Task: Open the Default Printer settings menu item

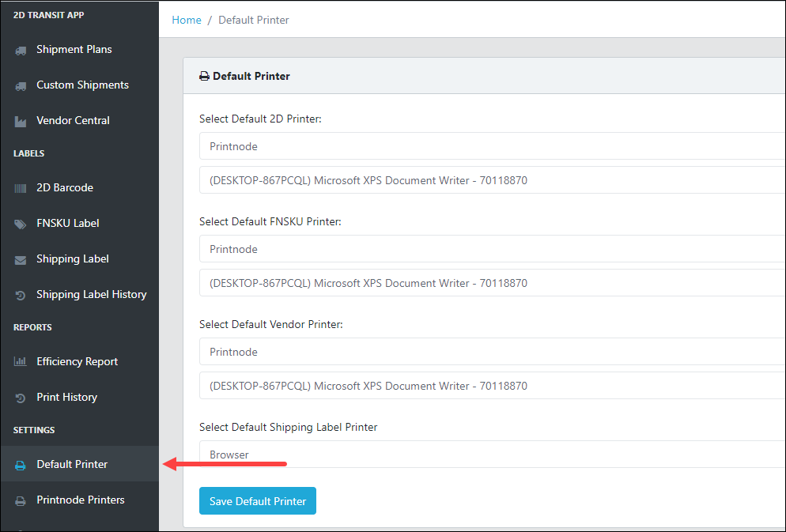Action: click(x=80, y=464)
